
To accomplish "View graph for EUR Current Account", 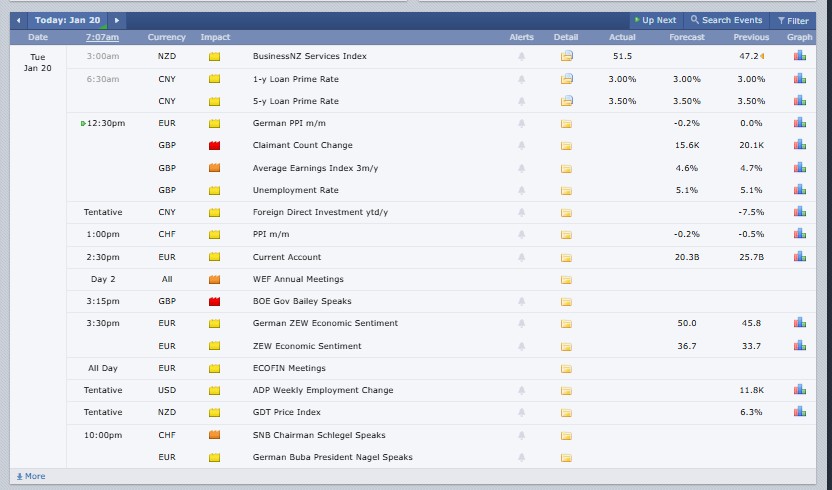I will [x=799, y=257].
